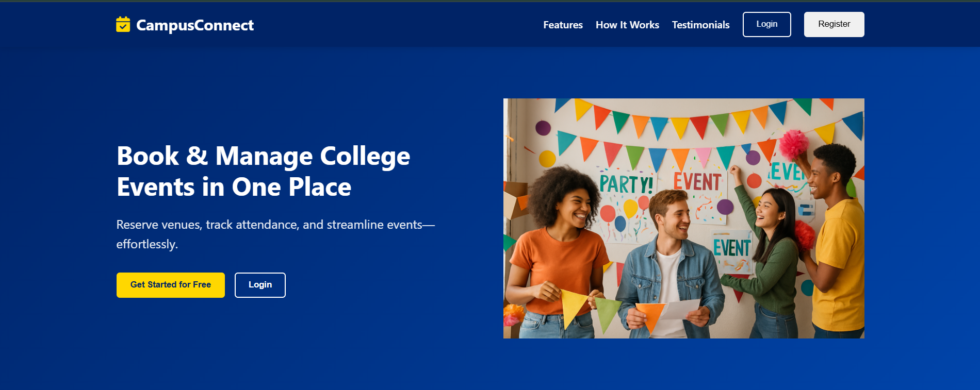Click the pink pom-pom decoration in the photo
Screen dimensions: 980x390
[794, 144]
